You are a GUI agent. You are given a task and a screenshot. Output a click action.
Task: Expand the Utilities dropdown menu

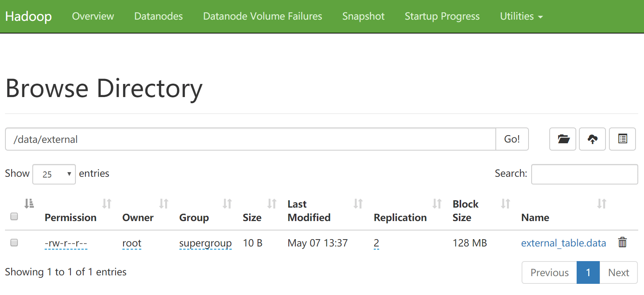point(521,16)
